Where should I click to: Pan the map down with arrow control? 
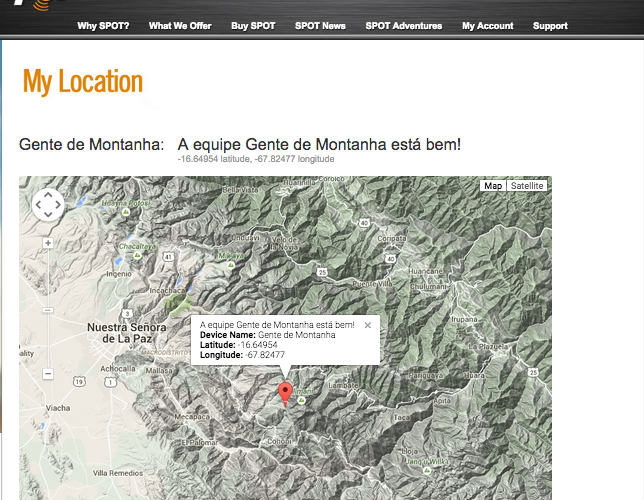coord(48,215)
